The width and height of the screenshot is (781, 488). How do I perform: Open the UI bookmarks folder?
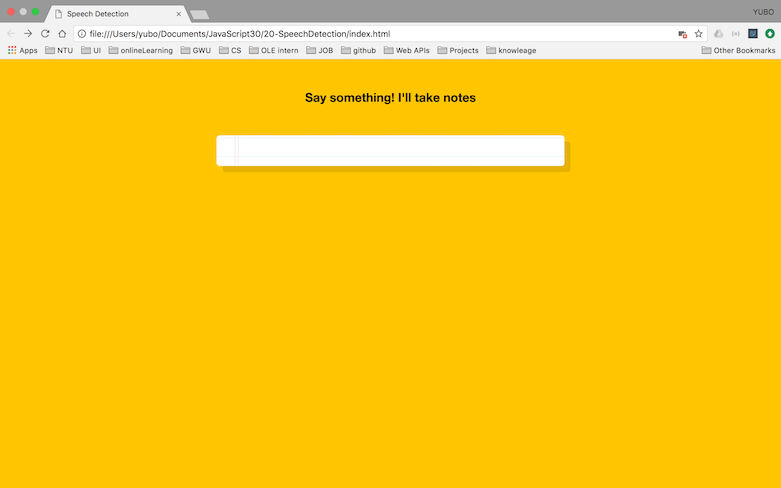pyautogui.click(x=91, y=50)
